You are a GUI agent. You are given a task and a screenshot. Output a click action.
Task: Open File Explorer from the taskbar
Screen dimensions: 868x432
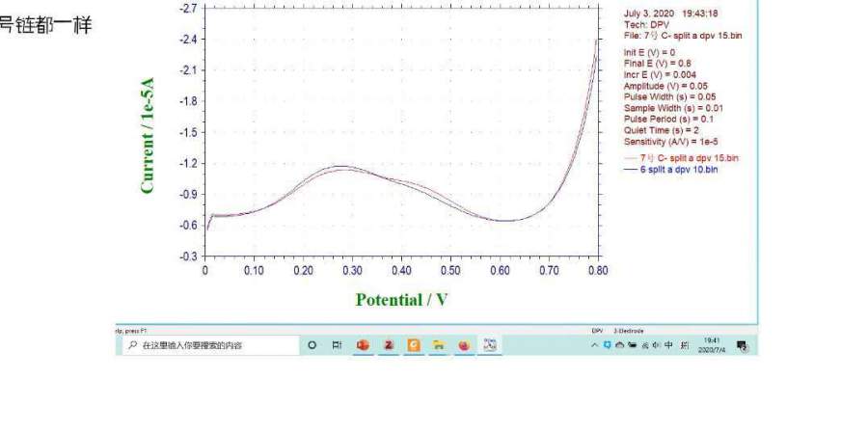tap(438, 345)
